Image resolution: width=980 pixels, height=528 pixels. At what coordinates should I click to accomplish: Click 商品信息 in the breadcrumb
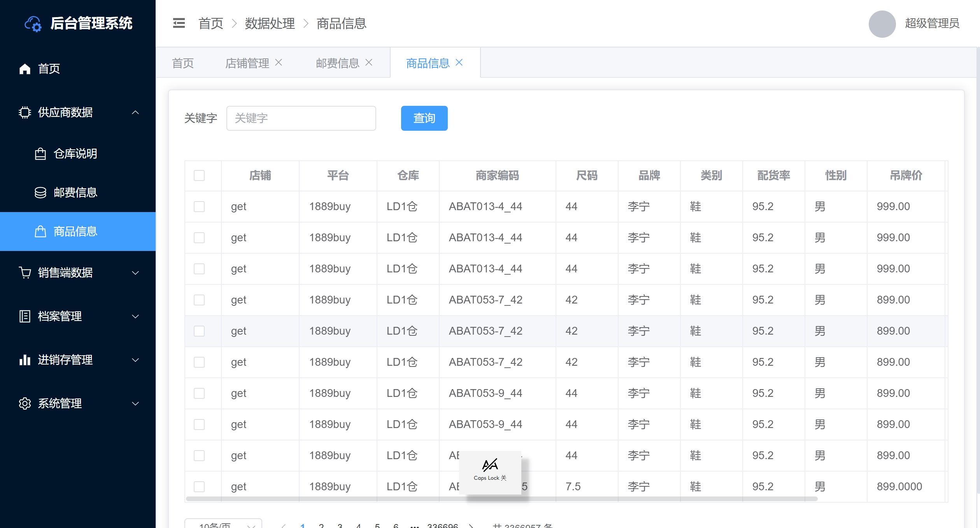[341, 24]
